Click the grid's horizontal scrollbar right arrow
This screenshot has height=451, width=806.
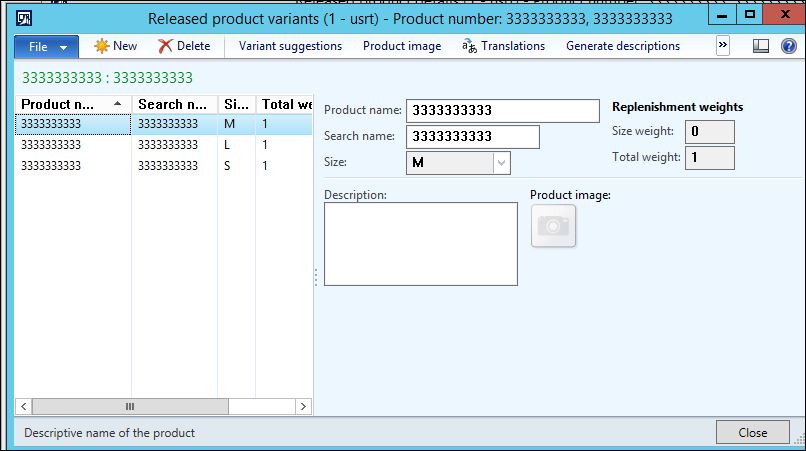[x=303, y=407]
